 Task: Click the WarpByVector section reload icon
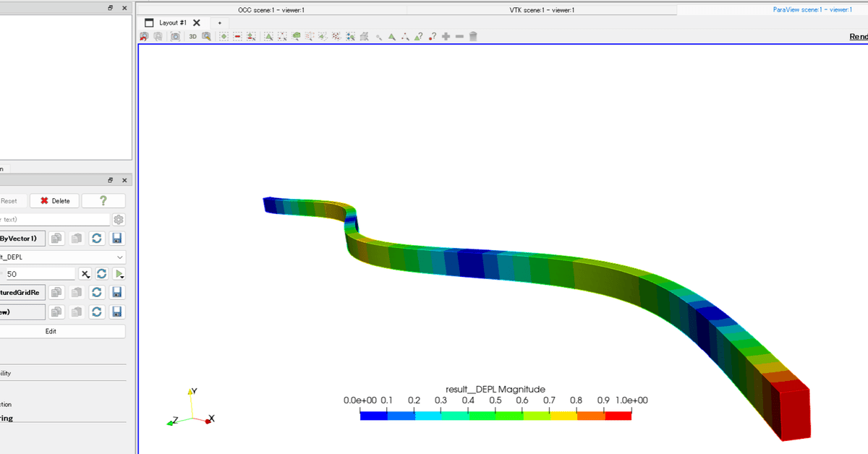pos(97,239)
